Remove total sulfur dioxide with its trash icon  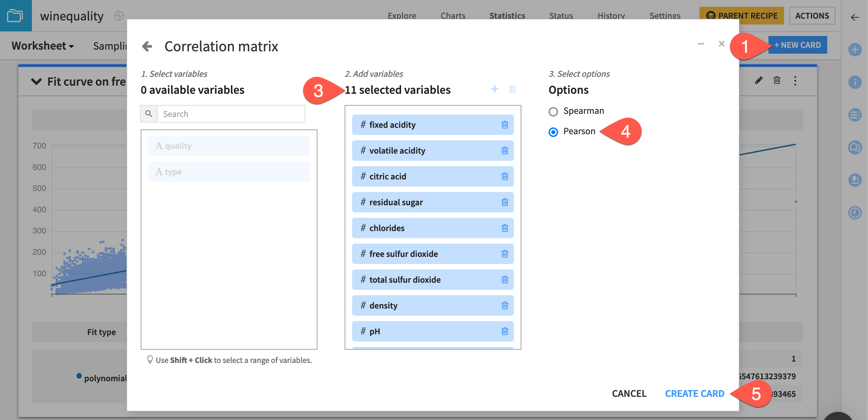tap(505, 280)
